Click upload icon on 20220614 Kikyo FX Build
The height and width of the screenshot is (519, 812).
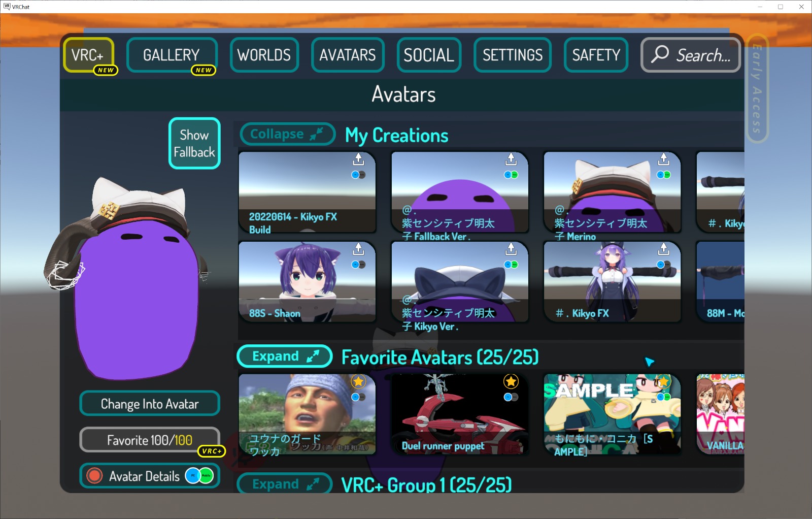[358, 159]
